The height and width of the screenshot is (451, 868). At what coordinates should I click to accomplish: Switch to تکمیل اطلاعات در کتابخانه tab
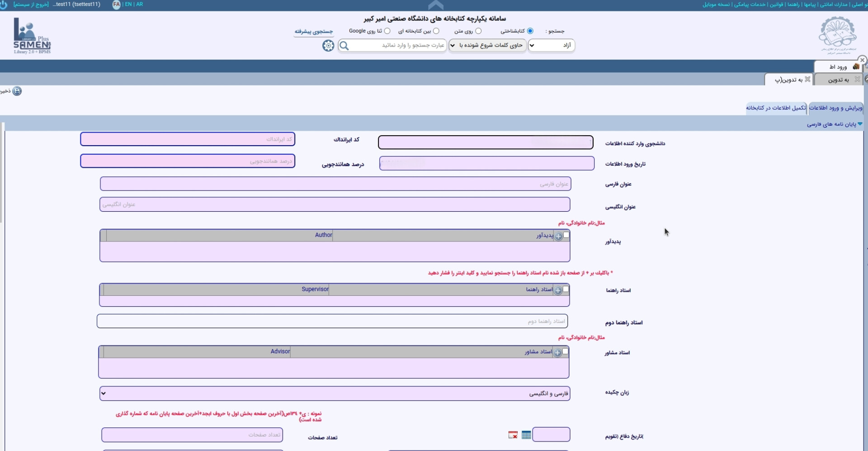[x=776, y=108]
